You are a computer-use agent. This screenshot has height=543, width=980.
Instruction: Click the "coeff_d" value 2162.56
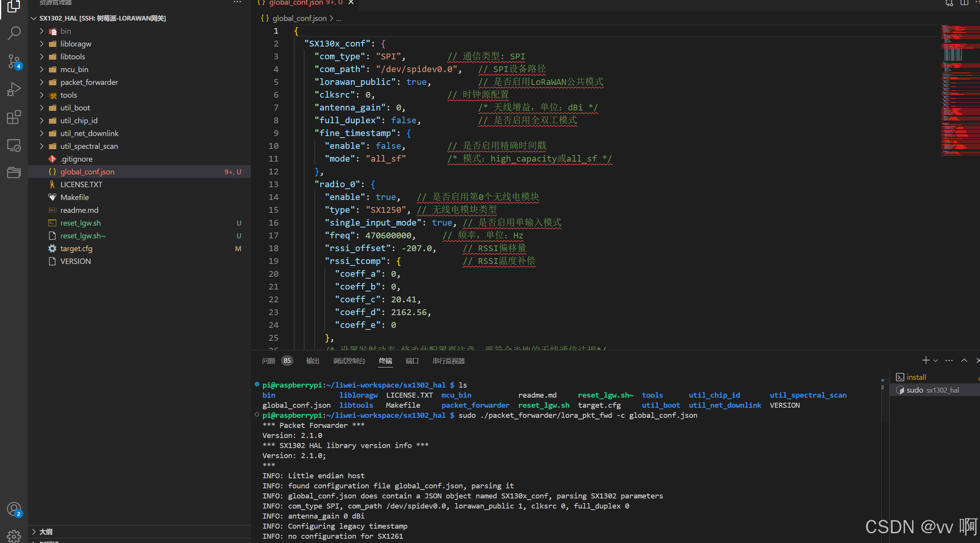[x=409, y=312]
